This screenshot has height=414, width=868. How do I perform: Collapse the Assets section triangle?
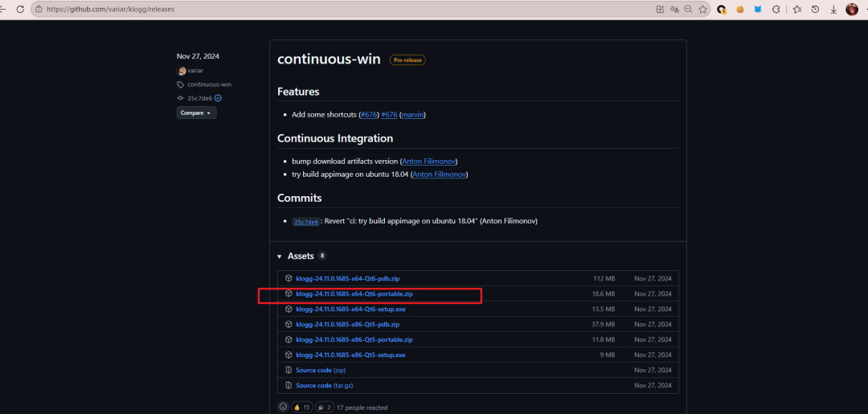coord(280,256)
